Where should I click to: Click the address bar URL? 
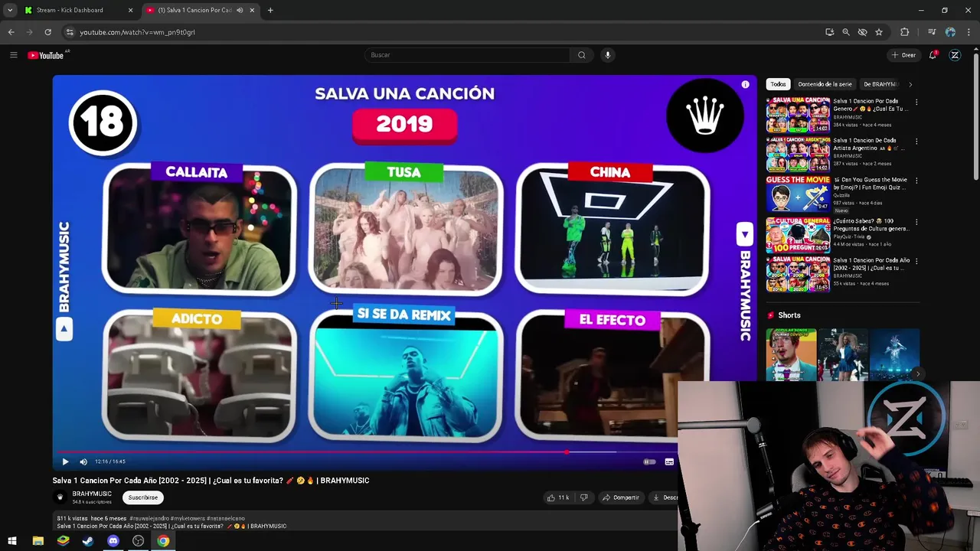coord(138,32)
